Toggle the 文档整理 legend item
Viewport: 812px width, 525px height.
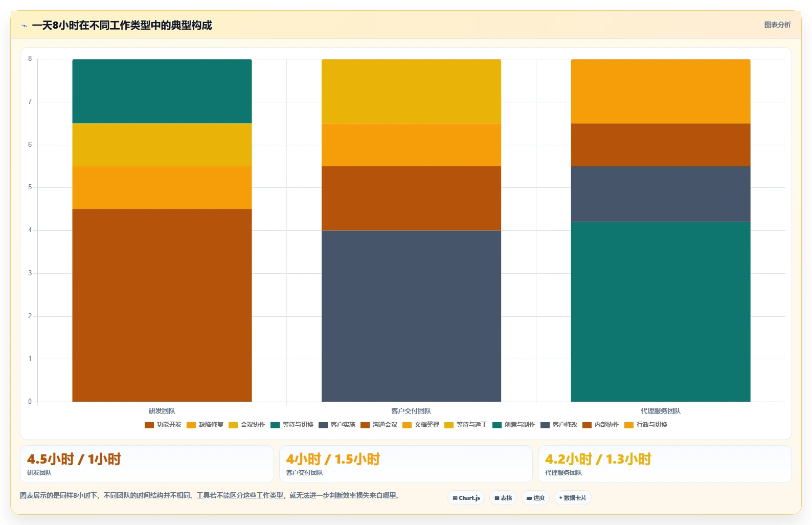click(421, 425)
